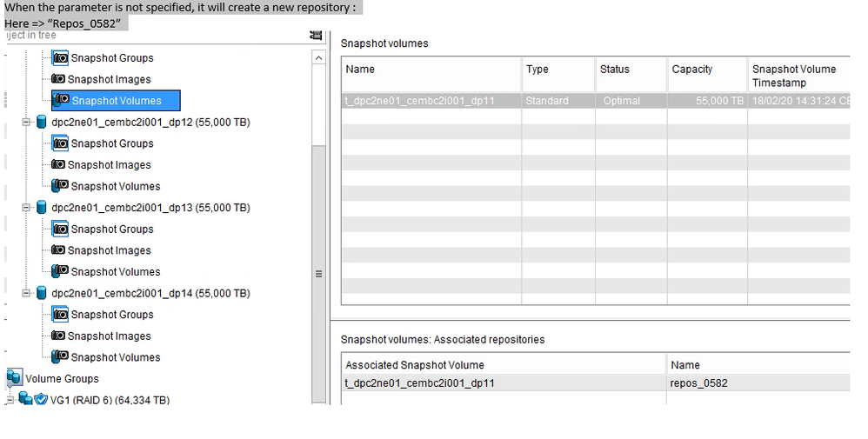Sort repositories table by Name column
Screen dimensions: 868x439
point(758,364)
